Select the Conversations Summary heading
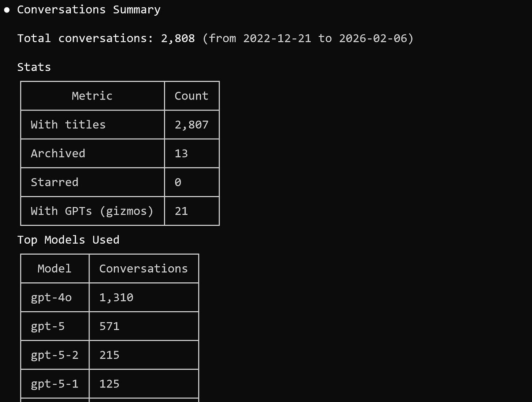This screenshot has width=532, height=402. tap(88, 10)
